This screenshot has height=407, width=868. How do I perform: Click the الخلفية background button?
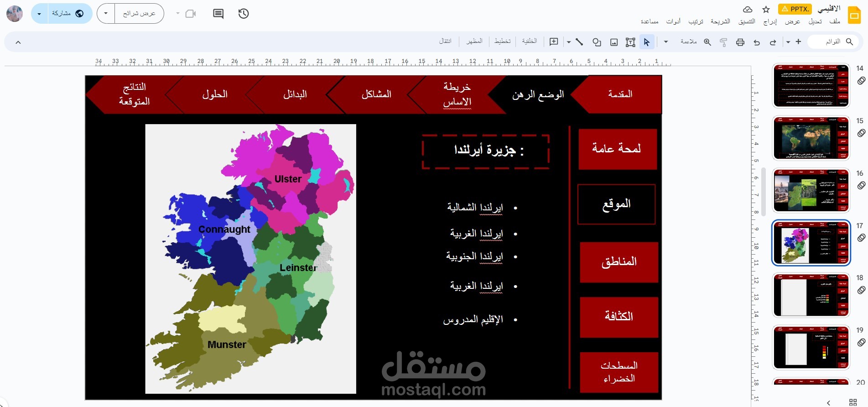pos(530,42)
